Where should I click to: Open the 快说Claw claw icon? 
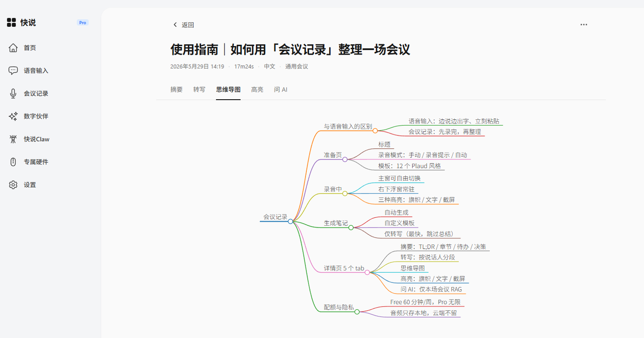pos(13,139)
